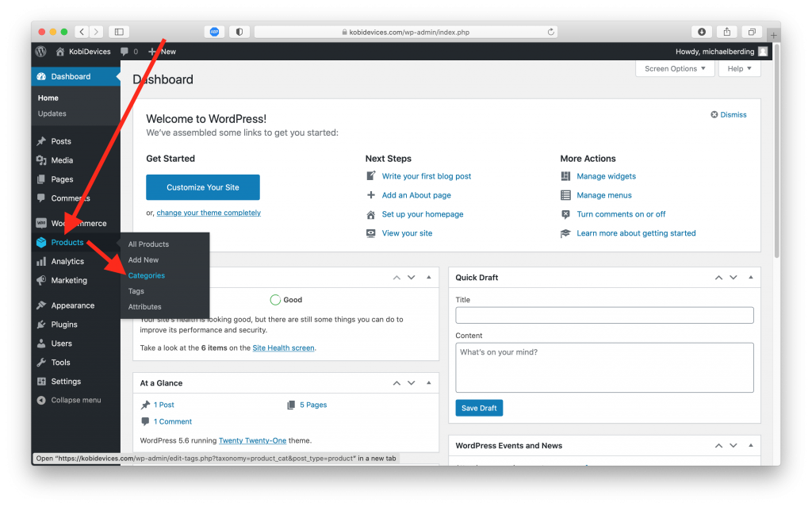Move Quick Draft panel down
The width and height of the screenshot is (812, 507).
coord(733,278)
